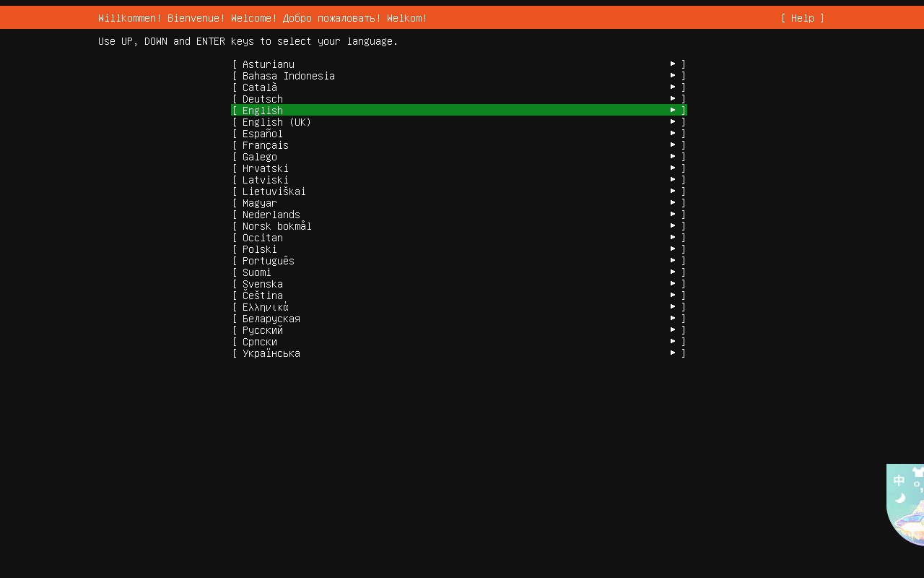
Task: Pick the Svenska language entry
Action: click(x=262, y=284)
